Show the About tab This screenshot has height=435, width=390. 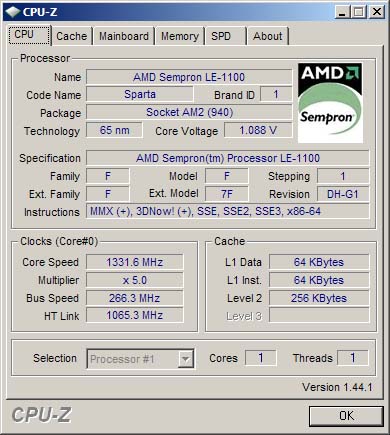point(267,36)
